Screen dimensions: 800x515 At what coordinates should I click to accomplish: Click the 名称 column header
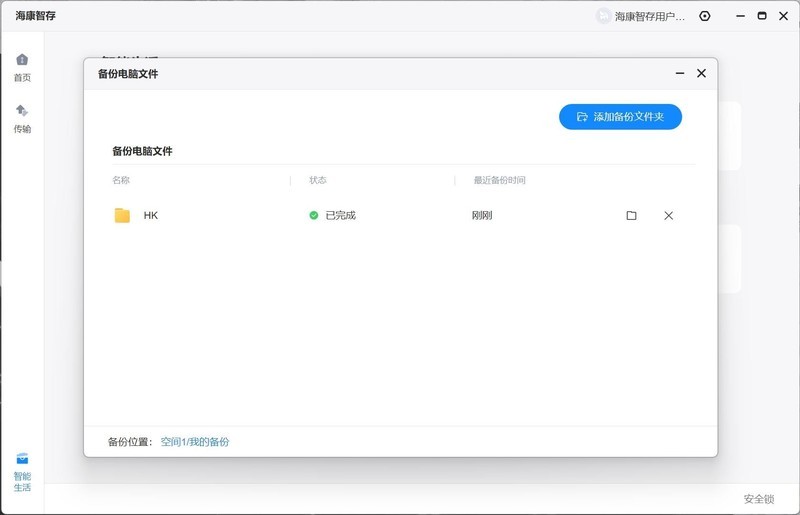121,180
